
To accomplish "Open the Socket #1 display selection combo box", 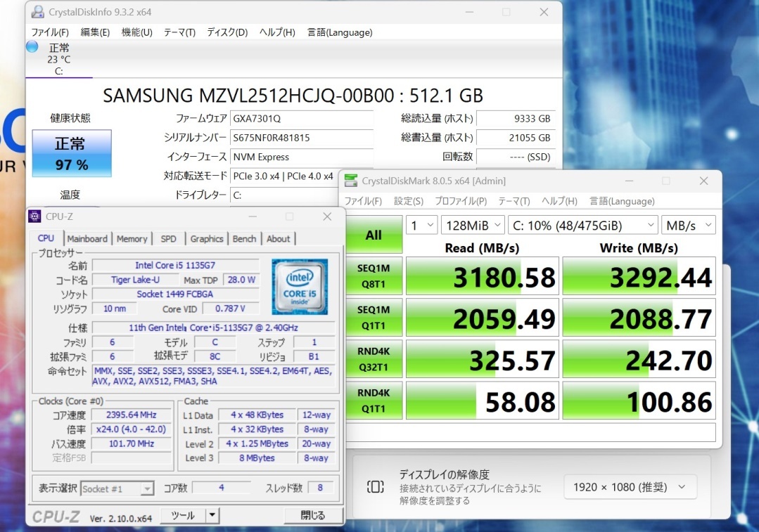I will (x=117, y=488).
